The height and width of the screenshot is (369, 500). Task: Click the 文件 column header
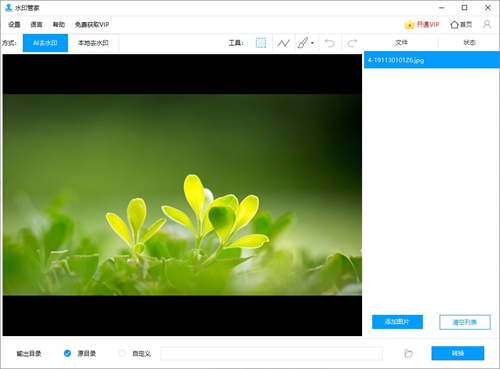401,43
